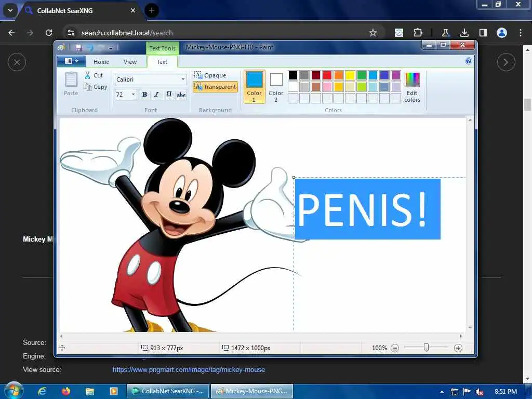This screenshot has height=399, width=532.
Task: Open Windows Explorer folder taskbar icon
Action: coord(89,391)
